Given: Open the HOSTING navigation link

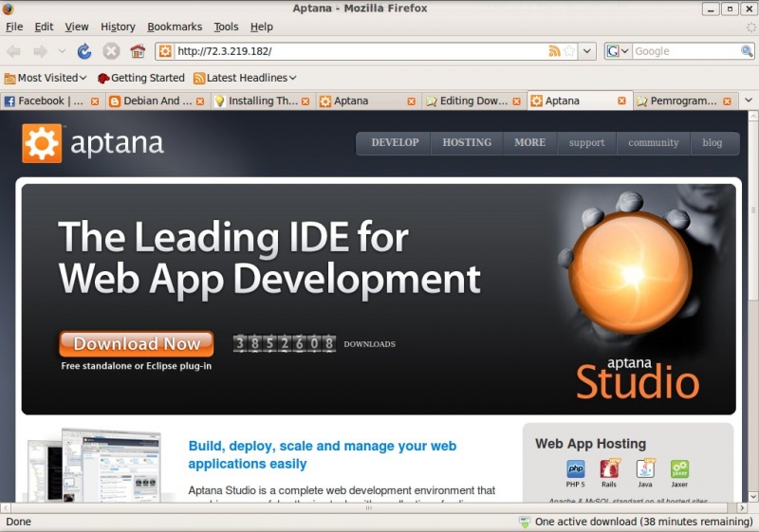Looking at the screenshot, I should [467, 143].
